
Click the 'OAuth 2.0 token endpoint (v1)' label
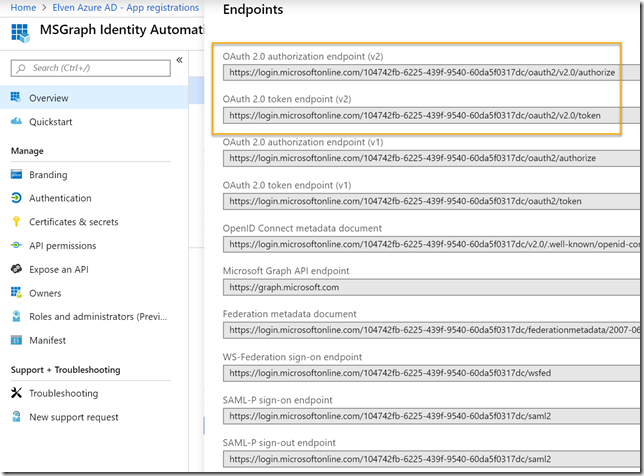tap(287, 185)
